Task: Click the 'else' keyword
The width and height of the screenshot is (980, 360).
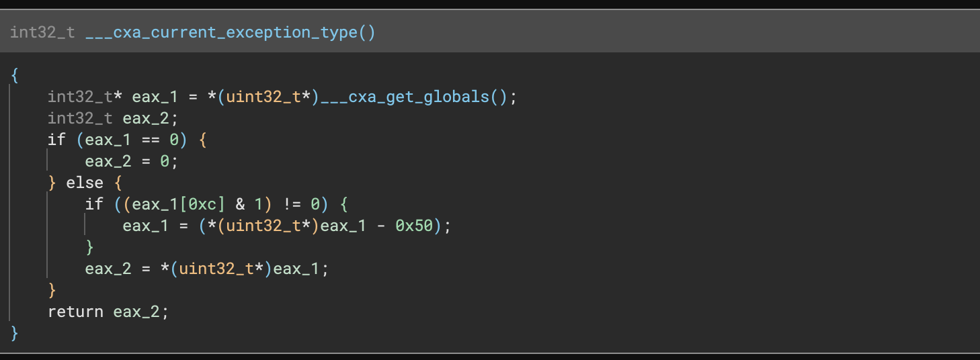Action: point(85,183)
